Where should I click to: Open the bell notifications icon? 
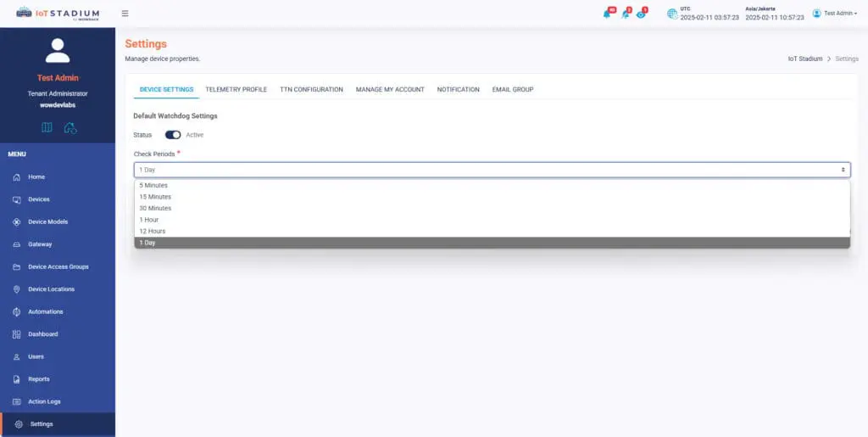[x=608, y=14]
